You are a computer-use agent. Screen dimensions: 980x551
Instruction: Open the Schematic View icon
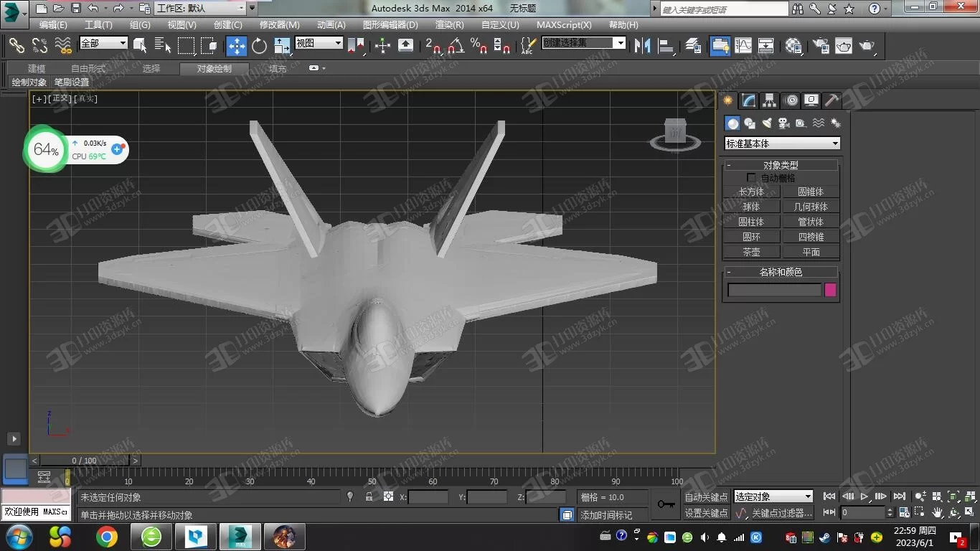coord(766,45)
